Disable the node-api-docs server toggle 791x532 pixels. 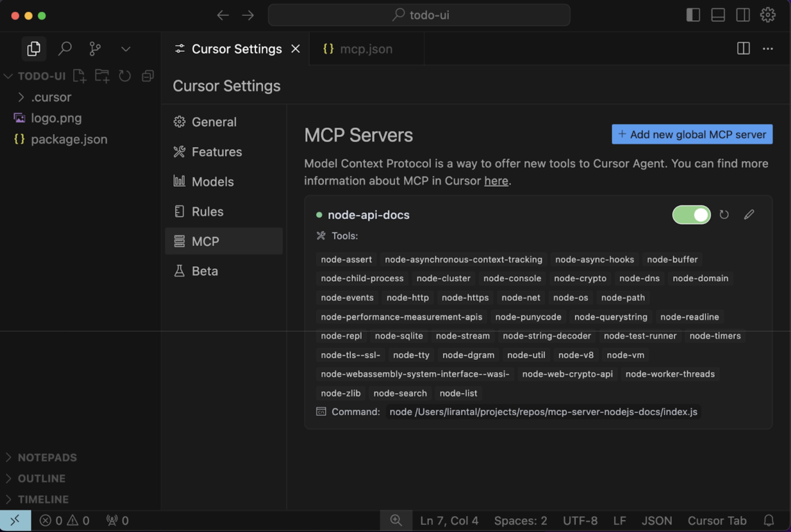692,215
